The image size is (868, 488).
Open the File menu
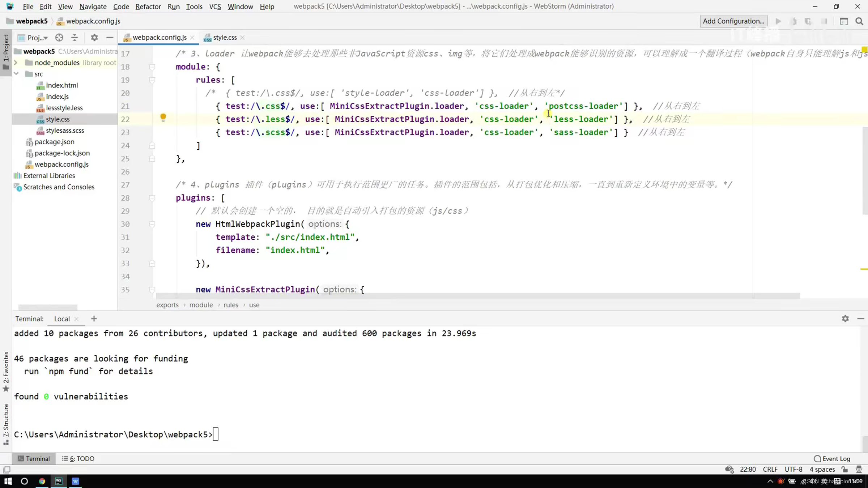pyautogui.click(x=28, y=7)
